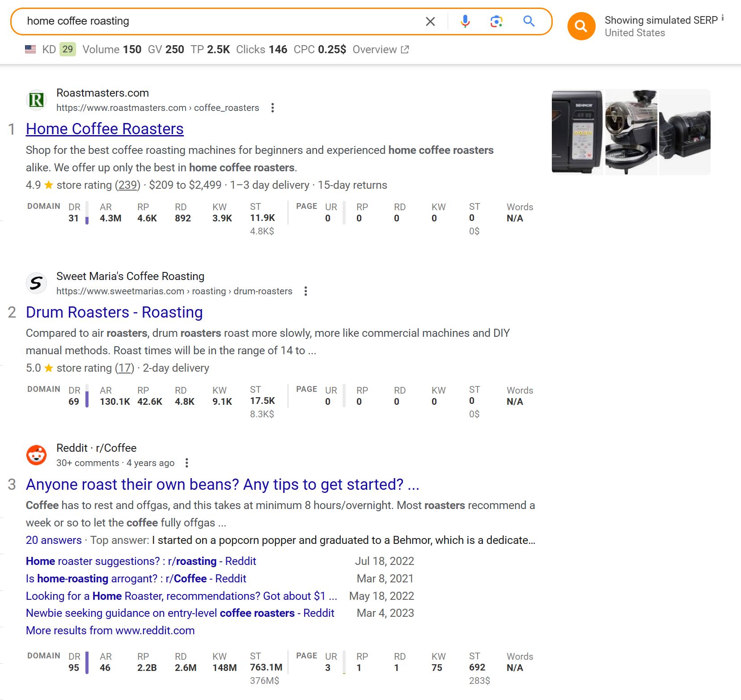Click the CPC 0.25$ metric
This screenshot has height=700, width=741.
320,49
